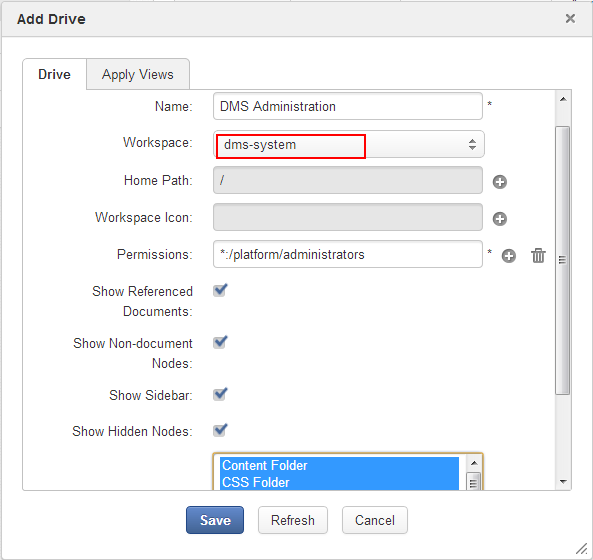Screen dimensions: 593x560
Task: Click the resize grip at dialog corner
Action: point(581,548)
